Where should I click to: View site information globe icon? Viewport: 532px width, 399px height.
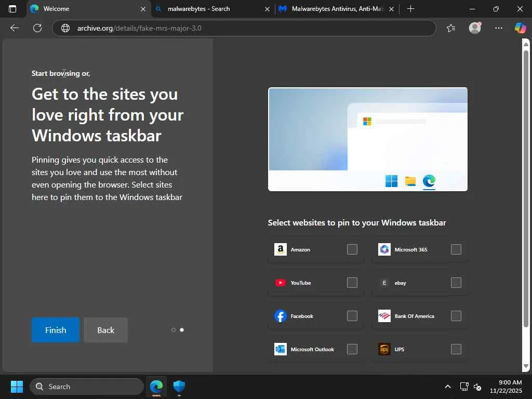[x=65, y=28]
